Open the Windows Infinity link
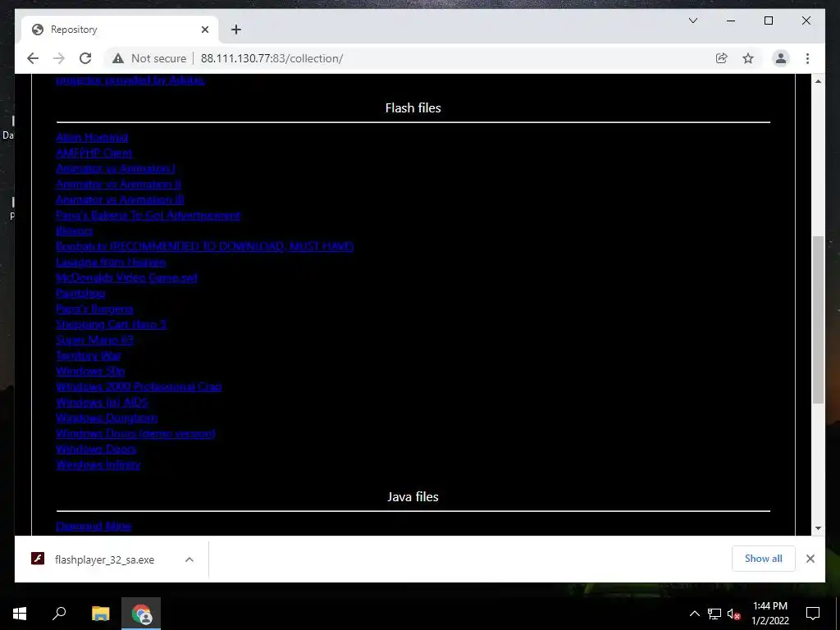 98,464
